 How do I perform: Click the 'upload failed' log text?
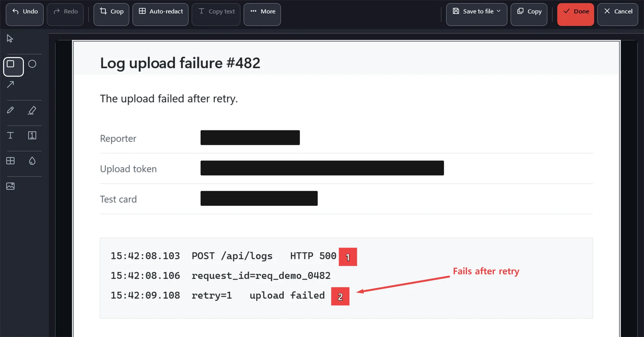(x=287, y=295)
